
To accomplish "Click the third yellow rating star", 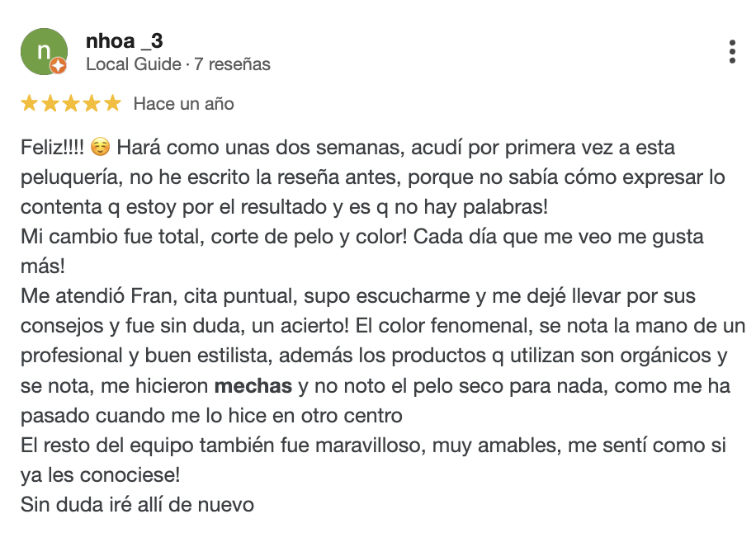I will (x=70, y=104).
